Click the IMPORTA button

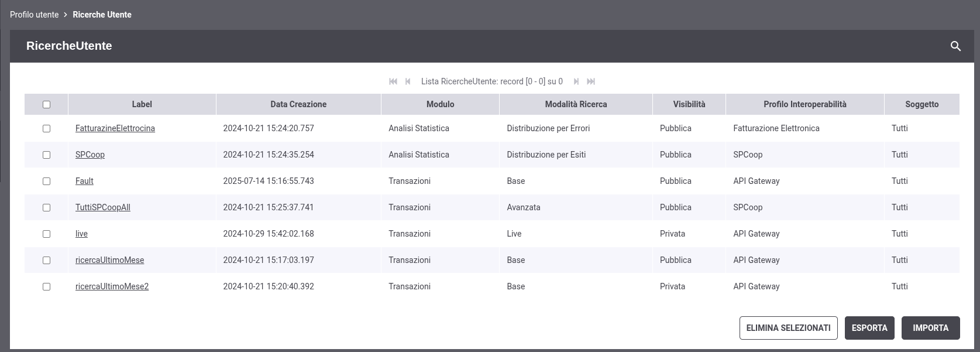click(930, 328)
